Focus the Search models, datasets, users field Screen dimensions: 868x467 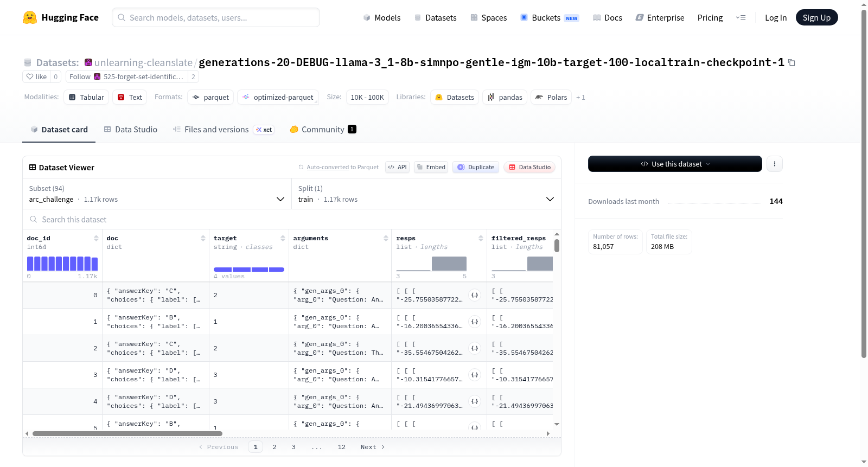[x=216, y=17]
